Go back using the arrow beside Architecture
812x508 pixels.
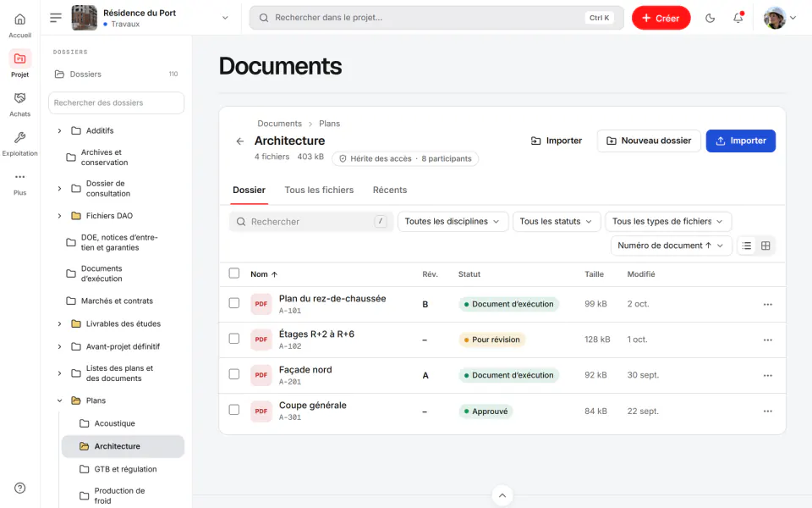point(239,141)
